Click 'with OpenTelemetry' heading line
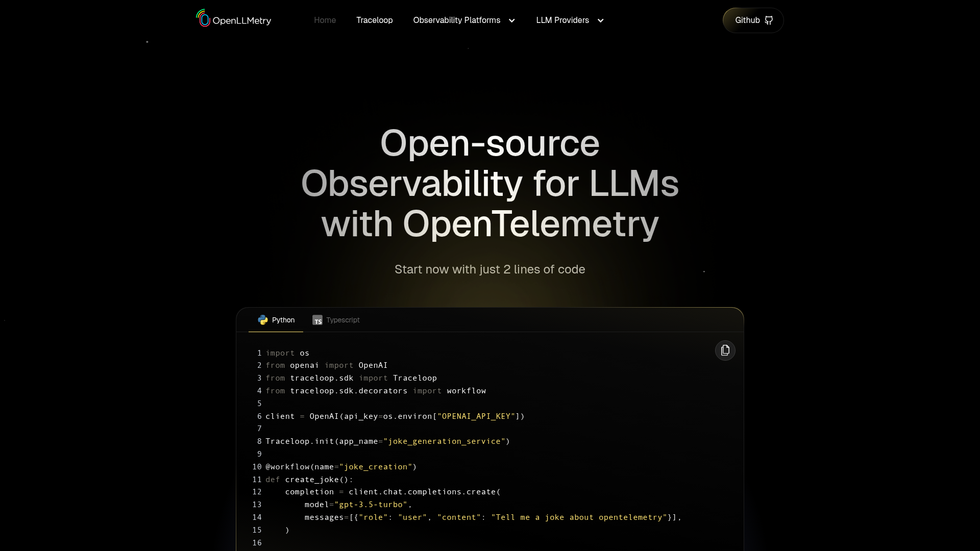 click(489, 224)
